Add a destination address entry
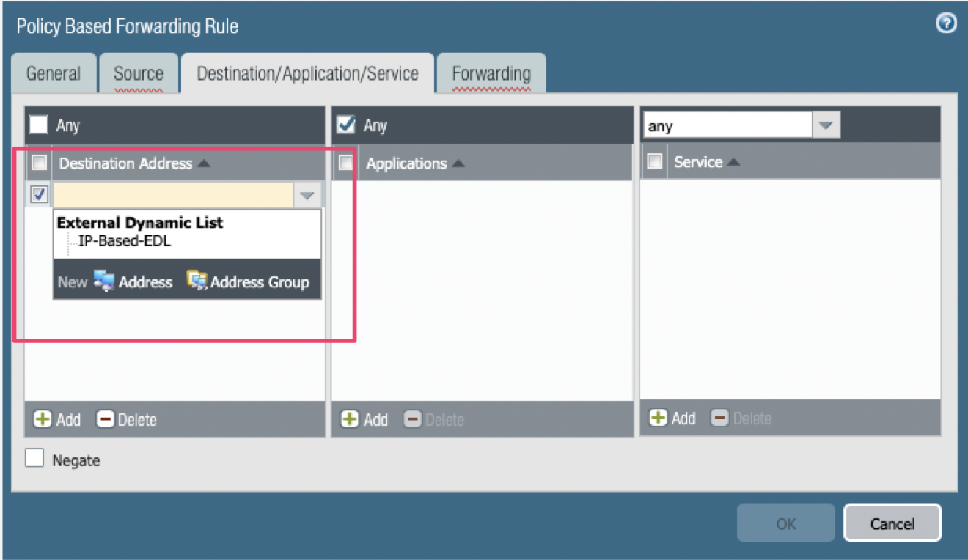The width and height of the screenshot is (968, 560). coord(58,419)
